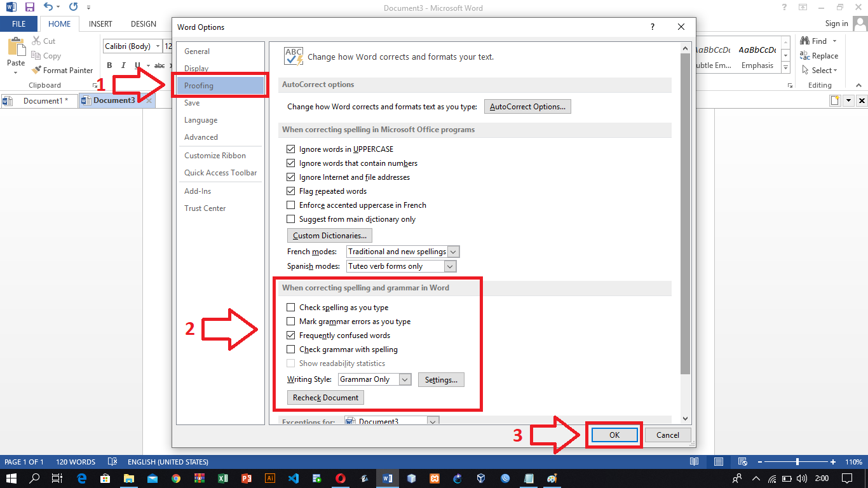Enable Mark grammar errors as you type

point(291,322)
